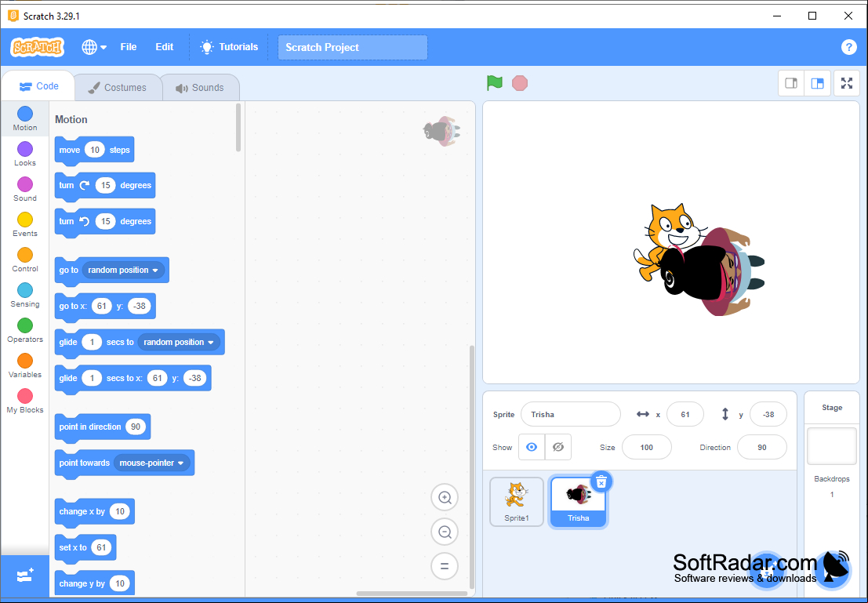Delete Trisha sprite with trash icon
The height and width of the screenshot is (603, 868).
point(601,481)
